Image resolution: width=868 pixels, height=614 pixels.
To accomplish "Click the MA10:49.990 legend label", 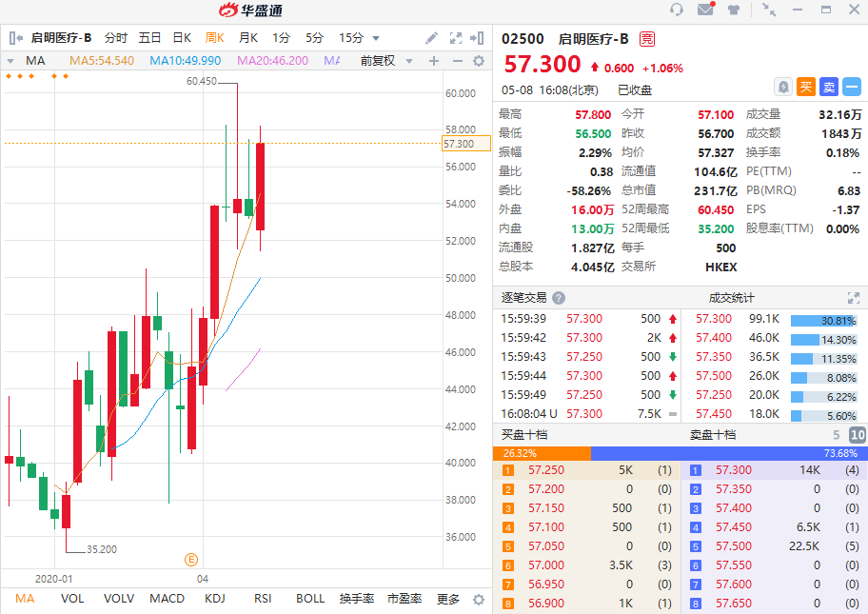I will [185, 61].
